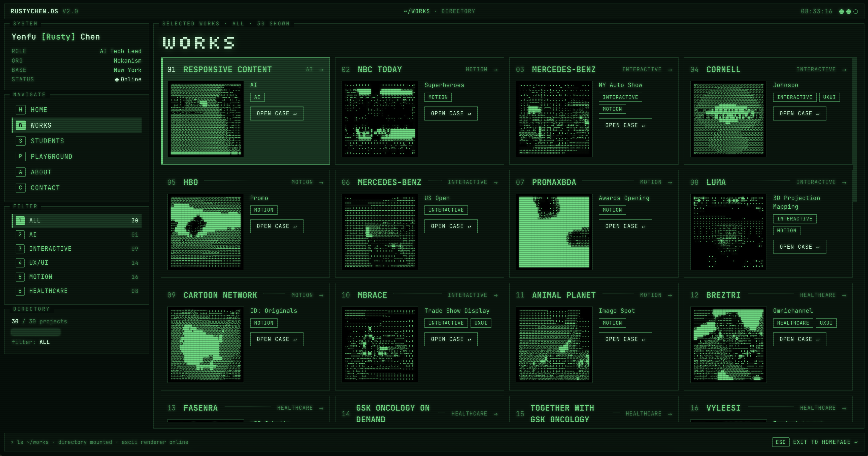Click the RUSTYCHEN.OS title text
The image size is (868, 456).
click(34, 11)
